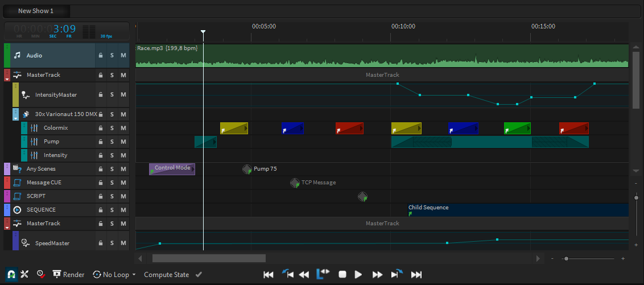Open the No Loop dropdown
The image size is (644, 285).
(x=114, y=275)
